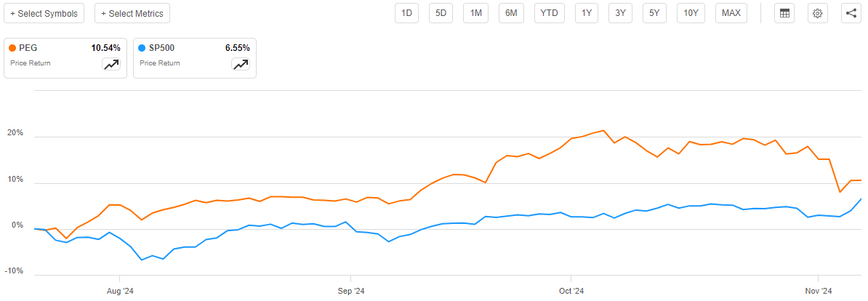Click the share chart icon
The width and height of the screenshot is (868, 301).
point(851,13)
